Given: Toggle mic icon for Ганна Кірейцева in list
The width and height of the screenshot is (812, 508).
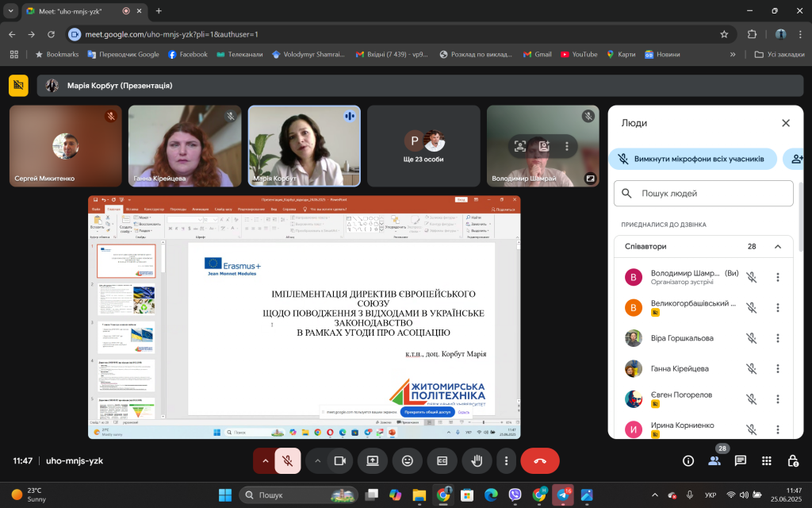Looking at the screenshot, I should [752, 368].
